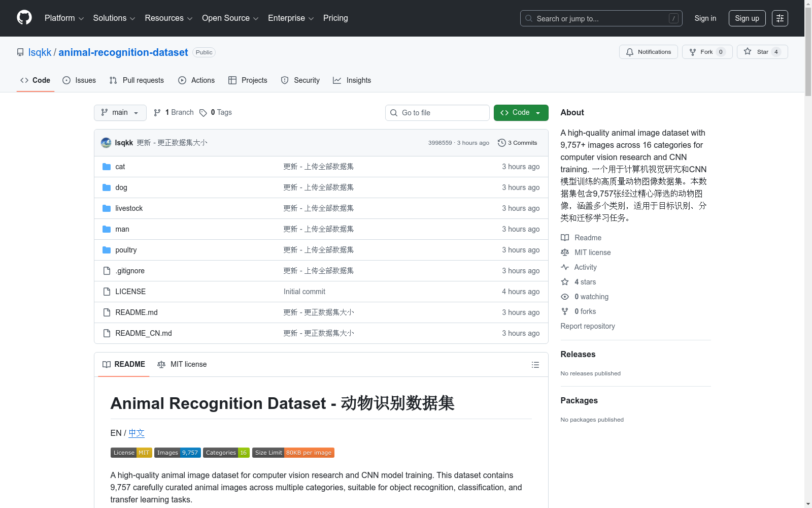Click the commit history clock icon

(502, 143)
